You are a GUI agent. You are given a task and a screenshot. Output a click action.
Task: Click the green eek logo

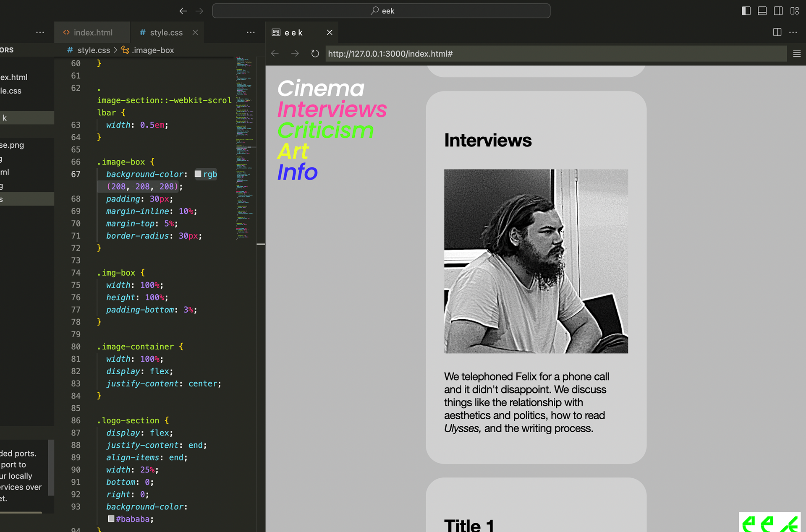point(770,522)
